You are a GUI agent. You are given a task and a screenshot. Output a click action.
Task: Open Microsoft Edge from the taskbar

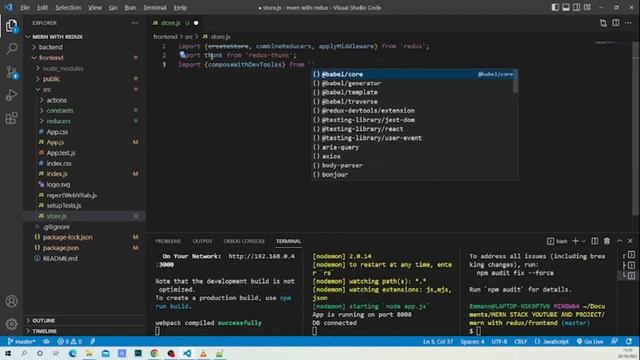click(73, 353)
